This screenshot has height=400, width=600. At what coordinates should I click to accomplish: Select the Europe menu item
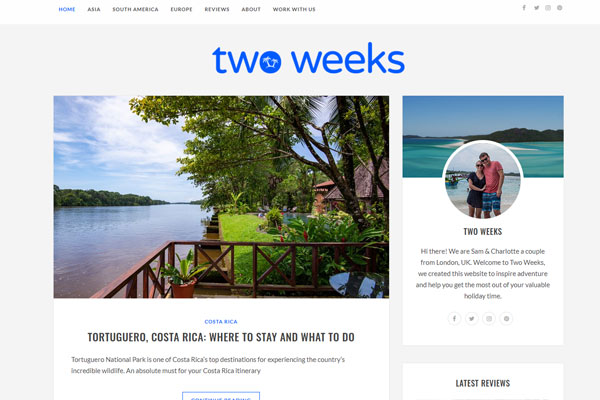[x=181, y=9]
